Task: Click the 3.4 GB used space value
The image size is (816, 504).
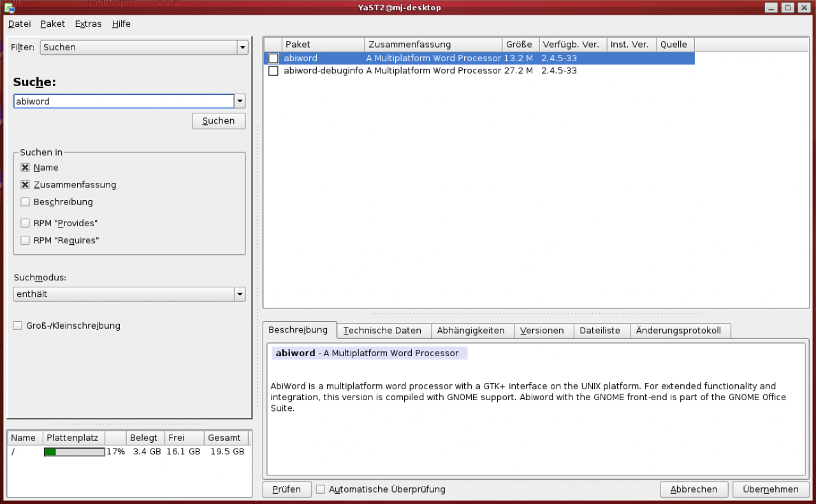Action: (x=147, y=452)
